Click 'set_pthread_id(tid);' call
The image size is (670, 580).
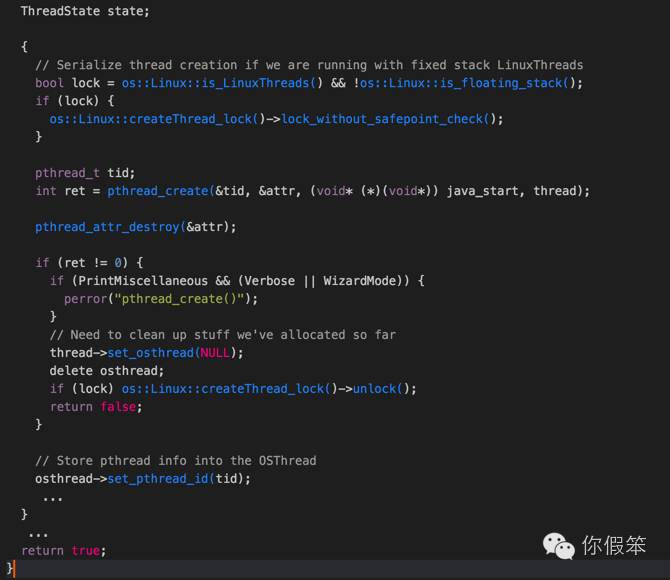tap(179, 479)
